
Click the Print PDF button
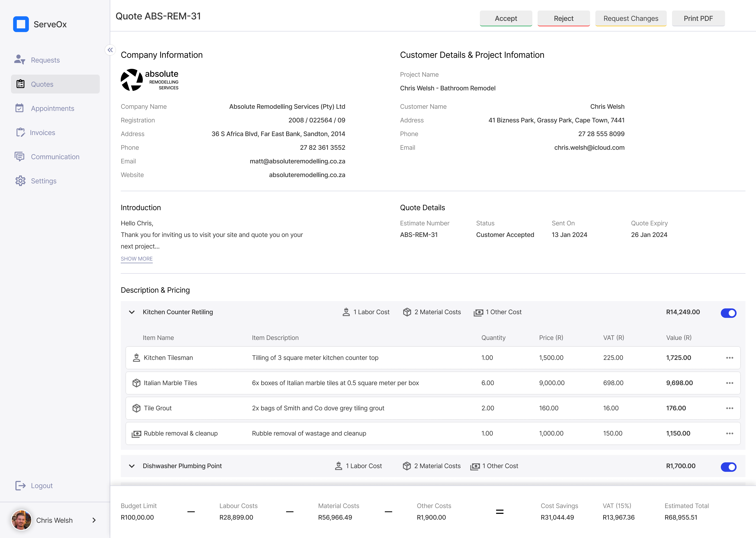[x=698, y=19]
